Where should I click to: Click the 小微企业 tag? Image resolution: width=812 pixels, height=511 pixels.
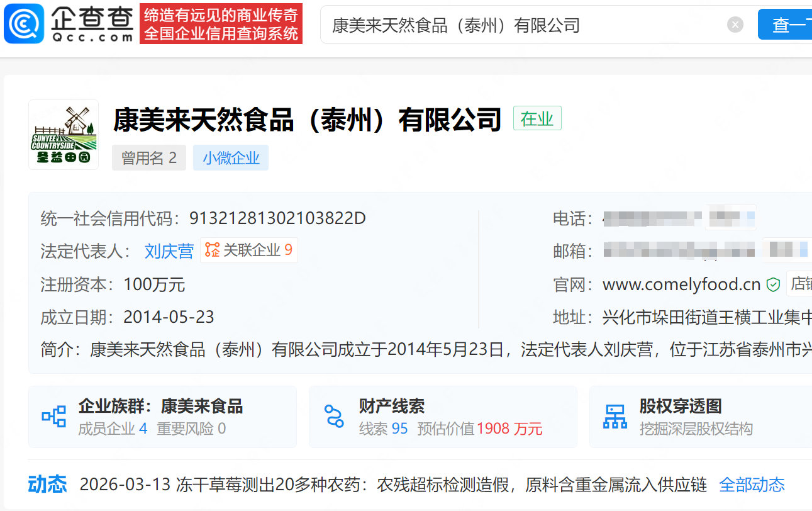coord(231,158)
